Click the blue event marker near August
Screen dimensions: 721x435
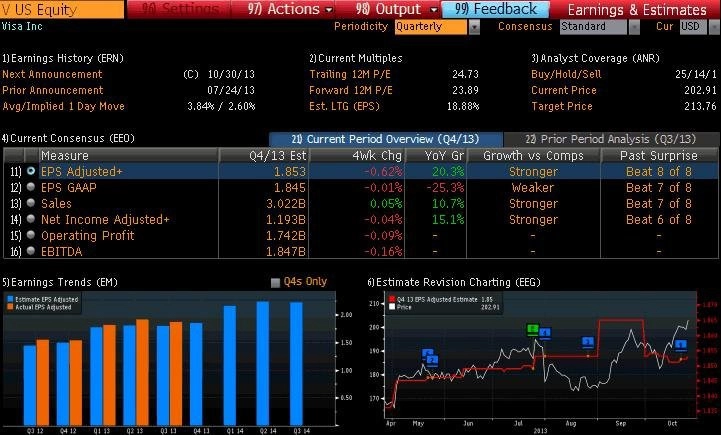coord(588,342)
